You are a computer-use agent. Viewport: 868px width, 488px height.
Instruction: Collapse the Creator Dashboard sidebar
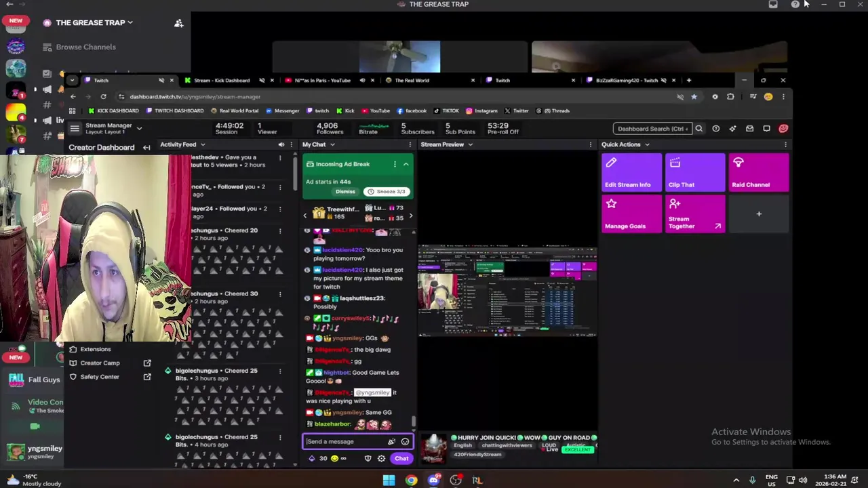(x=146, y=147)
